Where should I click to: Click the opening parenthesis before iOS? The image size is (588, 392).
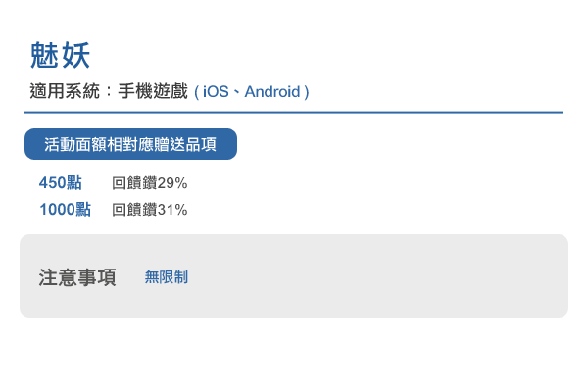197,92
